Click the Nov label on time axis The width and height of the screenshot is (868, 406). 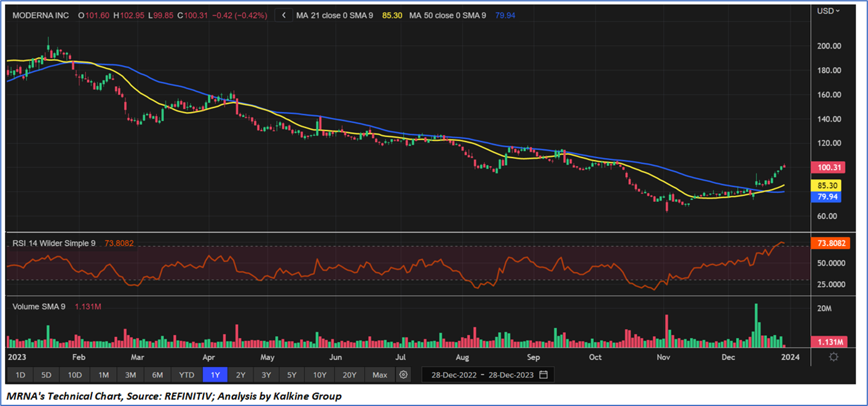click(663, 357)
